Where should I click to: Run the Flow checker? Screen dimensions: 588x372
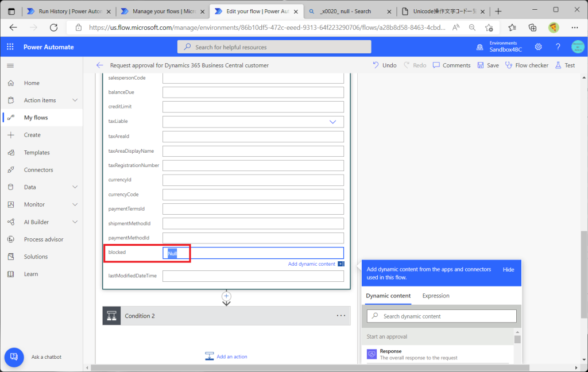coord(527,65)
